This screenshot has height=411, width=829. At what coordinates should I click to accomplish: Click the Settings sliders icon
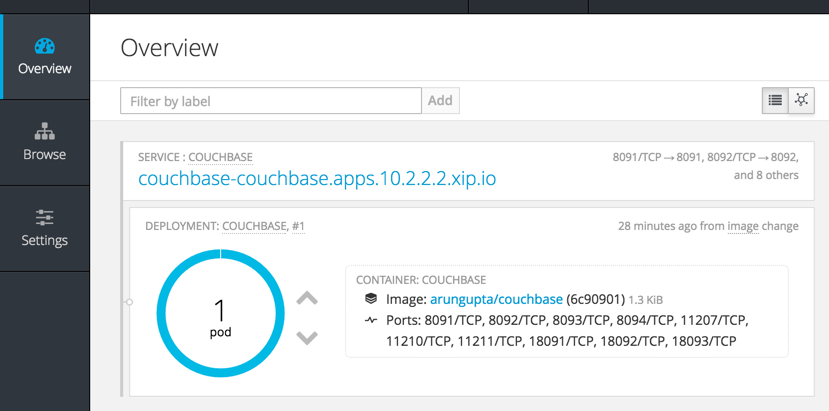[x=44, y=217]
